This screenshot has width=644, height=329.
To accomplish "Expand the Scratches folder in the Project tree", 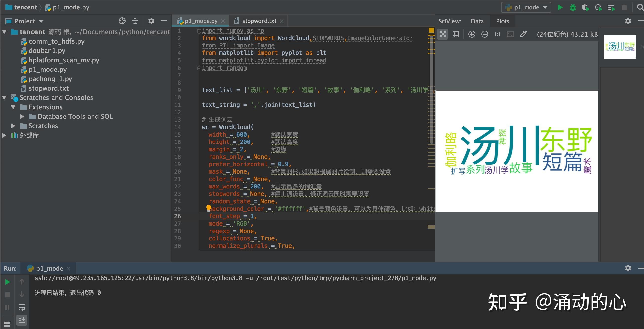I will pos(14,126).
